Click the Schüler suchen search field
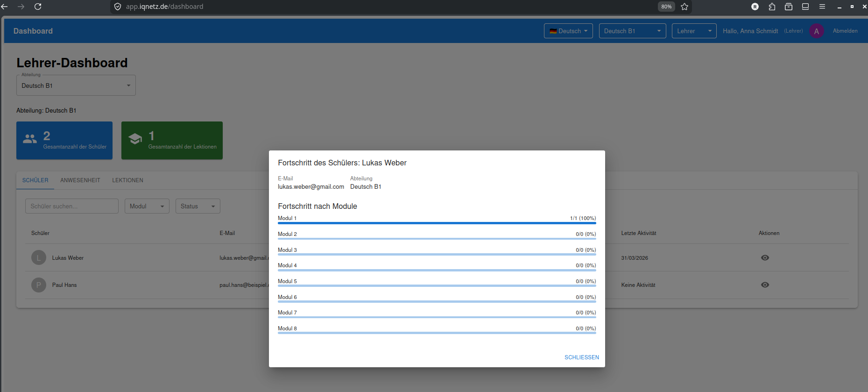The height and width of the screenshot is (392, 868). [x=72, y=206]
